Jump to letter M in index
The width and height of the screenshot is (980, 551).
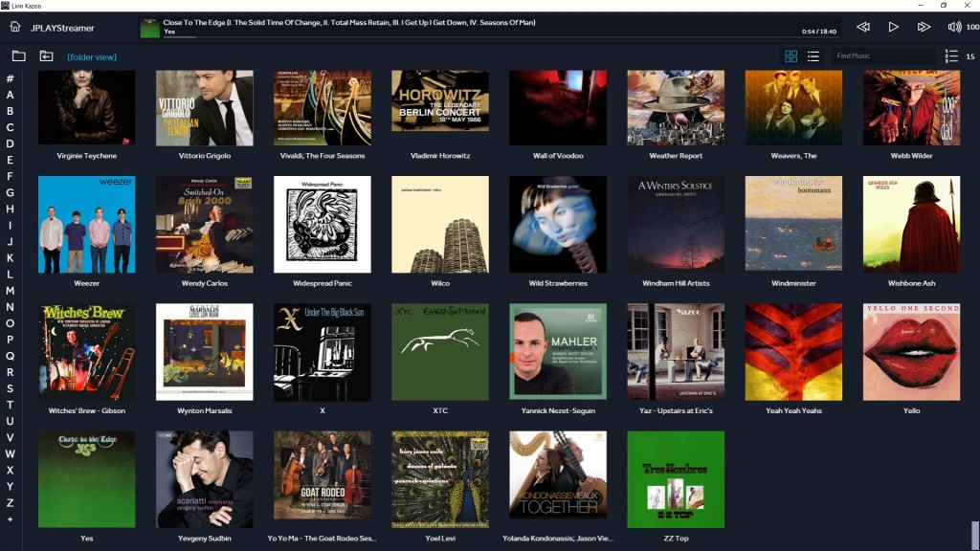coord(10,291)
